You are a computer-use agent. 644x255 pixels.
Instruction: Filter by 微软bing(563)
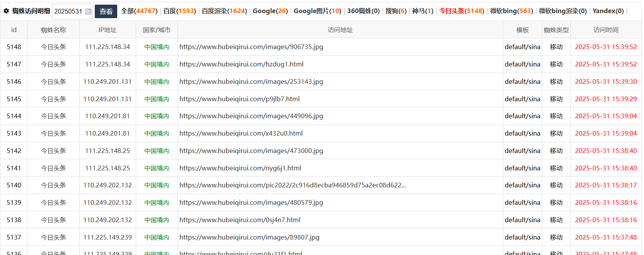pyautogui.click(x=512, y=11)
